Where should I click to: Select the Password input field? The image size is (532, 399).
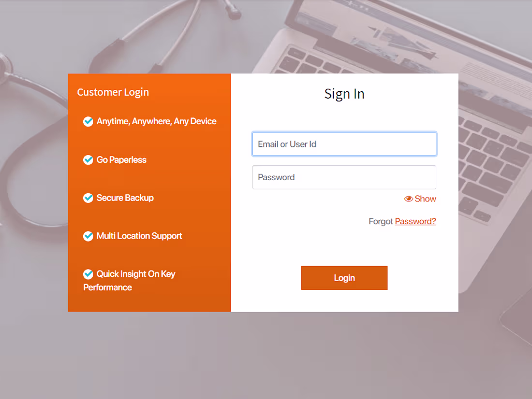tap(344, 177)
